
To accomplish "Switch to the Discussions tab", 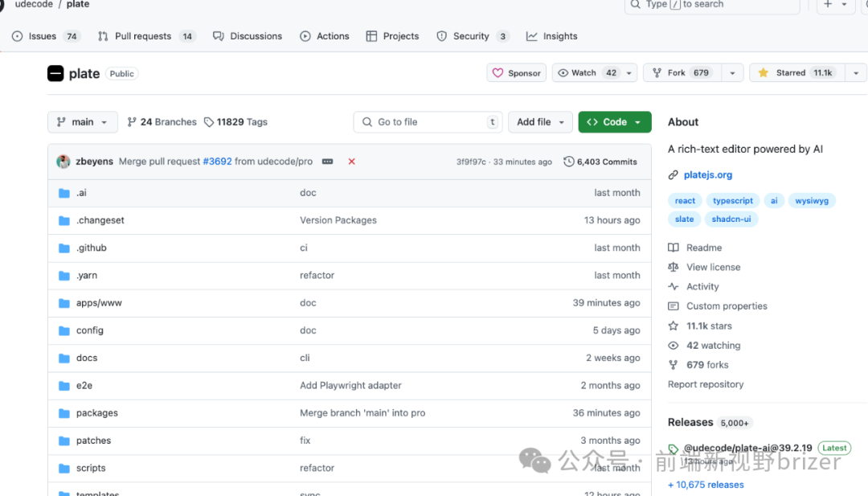I will (248, 36).
